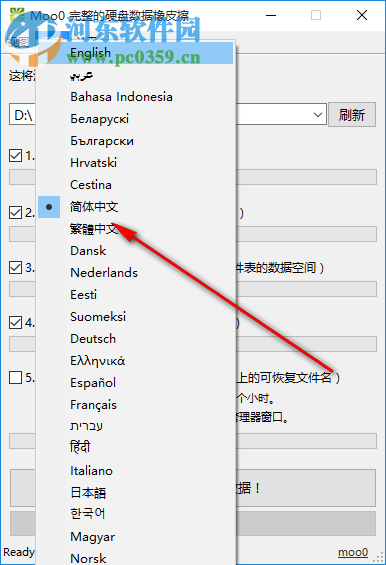Toggle checkbox for step 4
The height and width of the screenshot is (565, 386).
point(15,322)
